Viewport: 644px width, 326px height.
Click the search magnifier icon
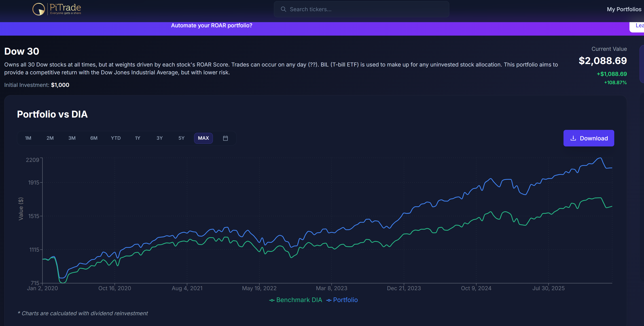(x=283, y=9)
